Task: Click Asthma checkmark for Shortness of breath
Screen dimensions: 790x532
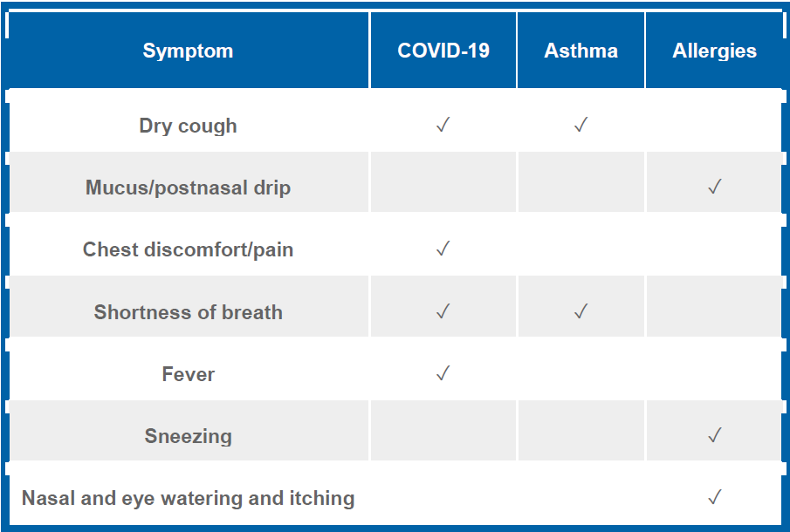Action: coord(580,311)
